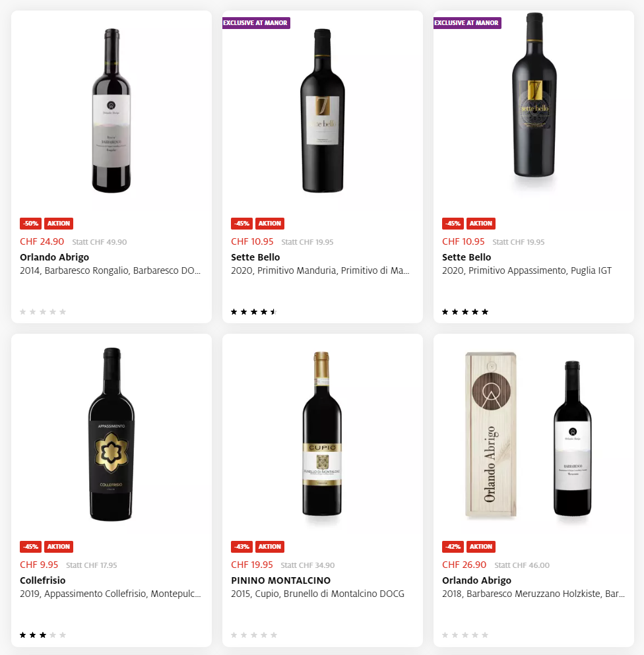Open the PININO MONTALCINO product title
This screenshot has width=644, height=655.
pos(280,580)
